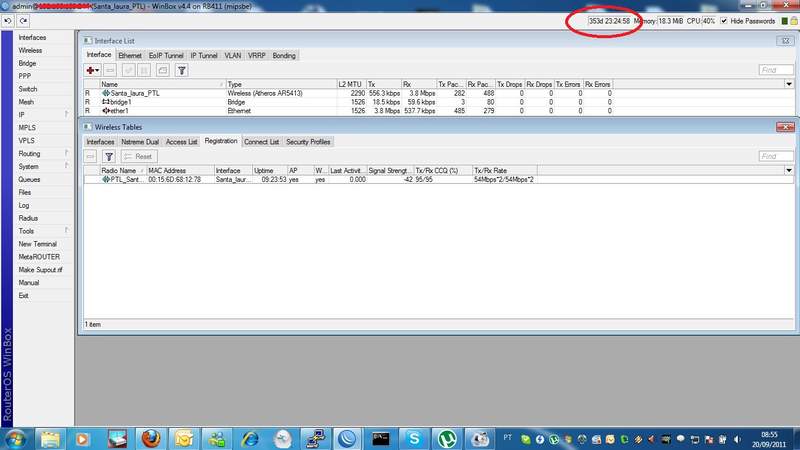Close the Wireless Tables window
800x450 pixels.
pos(785,127)
